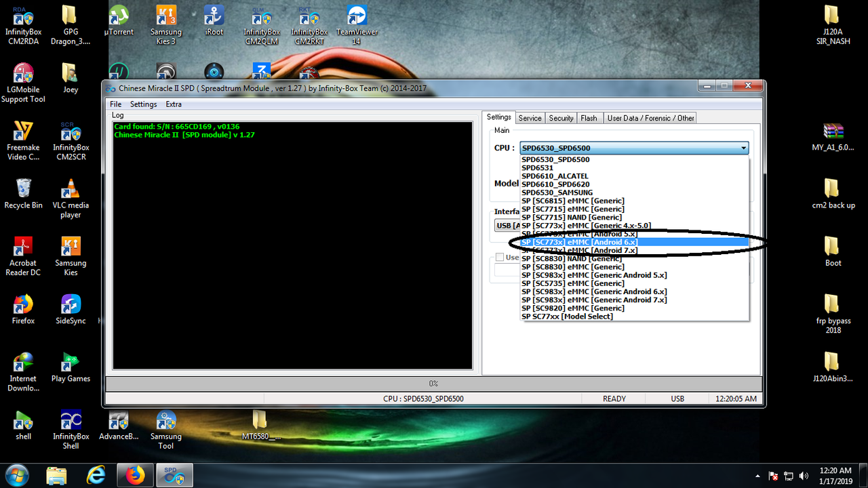The image size is (868, 488).
Task: Launch iRoot desktop shortcut
Action: [x=214, y=20]
